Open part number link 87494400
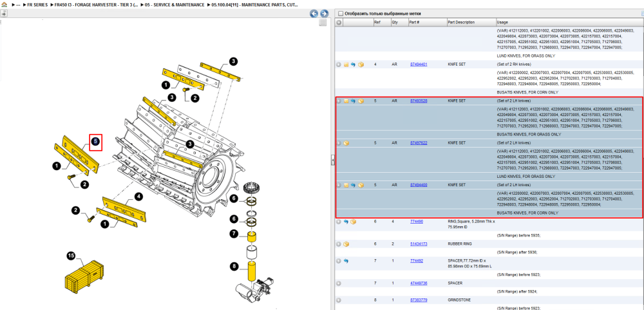The height and width of the screenshot is (310, 644). coord(419,185)
